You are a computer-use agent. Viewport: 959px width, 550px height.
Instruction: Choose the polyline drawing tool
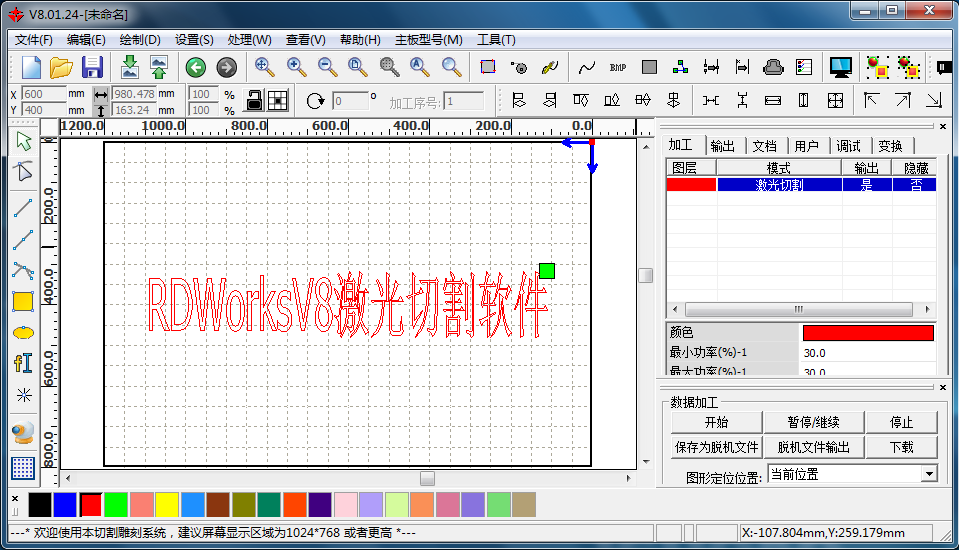point(23,240)
